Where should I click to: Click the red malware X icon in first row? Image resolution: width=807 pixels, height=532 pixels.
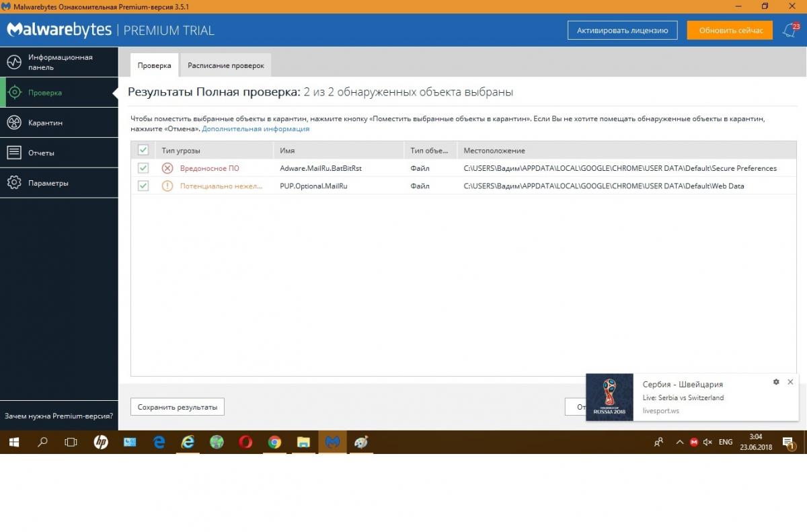coord(167,168)
